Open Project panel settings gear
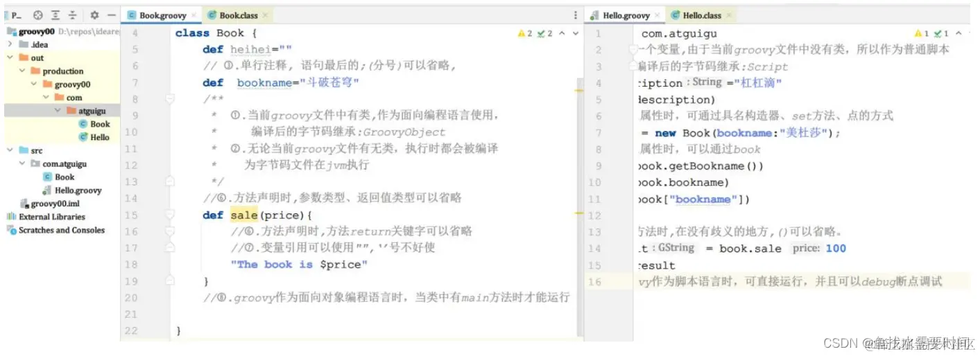This screenshot has width=980, height=356. (x=94, y=15)
